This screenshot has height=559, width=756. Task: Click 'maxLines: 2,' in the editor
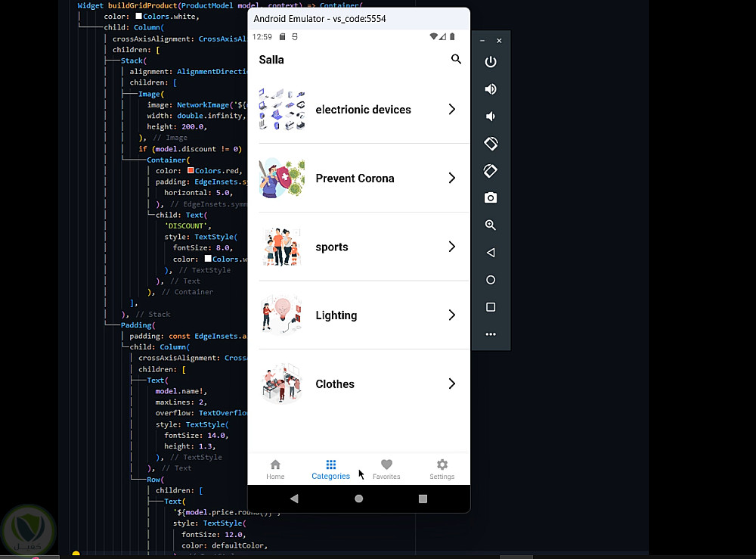click(181, 402)
